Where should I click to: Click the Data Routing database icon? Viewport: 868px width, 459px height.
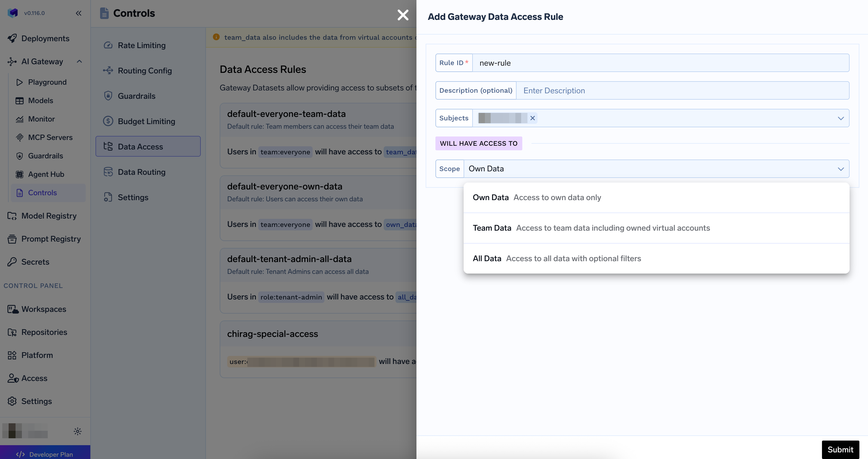click(108, 172)
